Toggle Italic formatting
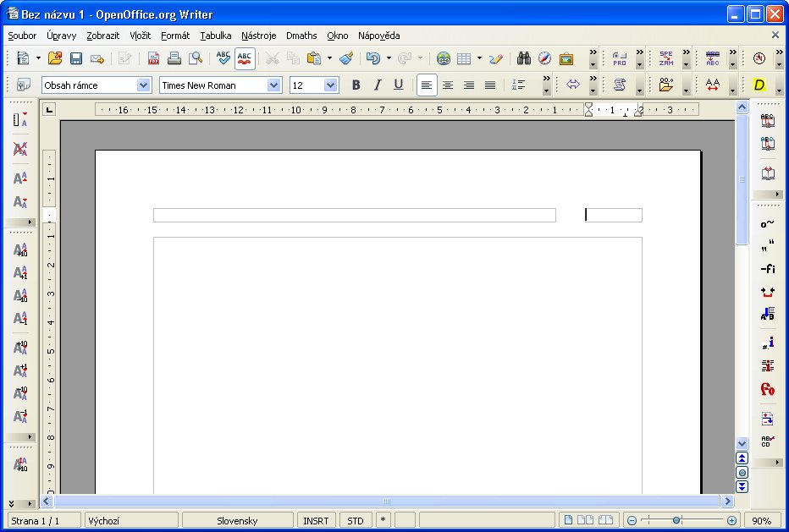 point(377,85)
